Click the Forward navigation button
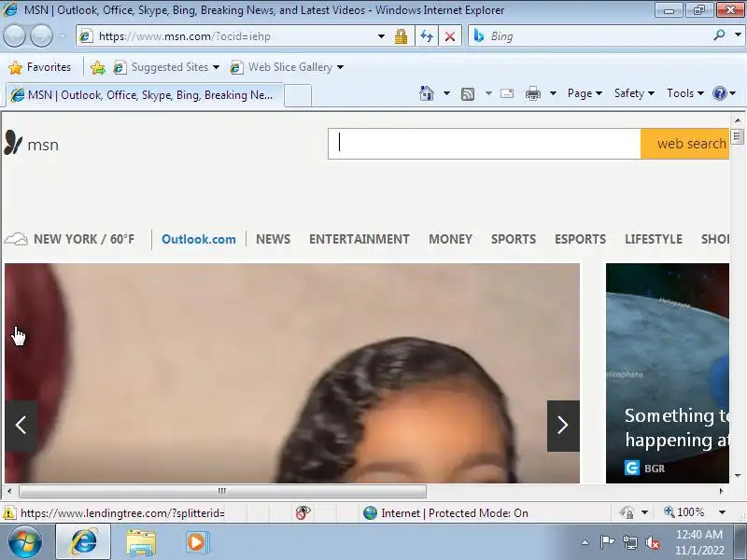The width and height of the screenshot is (747, 560). [41, 35]
